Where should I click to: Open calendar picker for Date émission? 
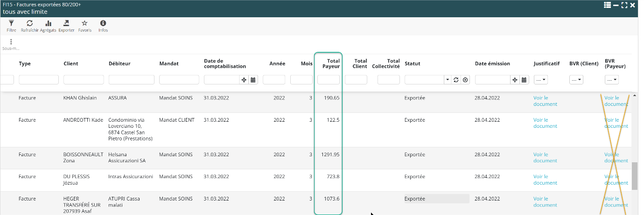[x=524, y=80]
